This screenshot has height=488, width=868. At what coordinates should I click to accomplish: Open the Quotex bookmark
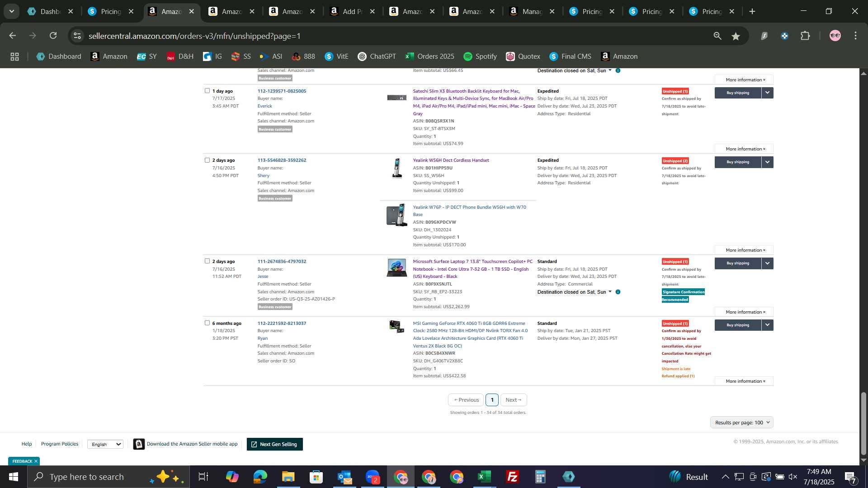pos(523,56)
